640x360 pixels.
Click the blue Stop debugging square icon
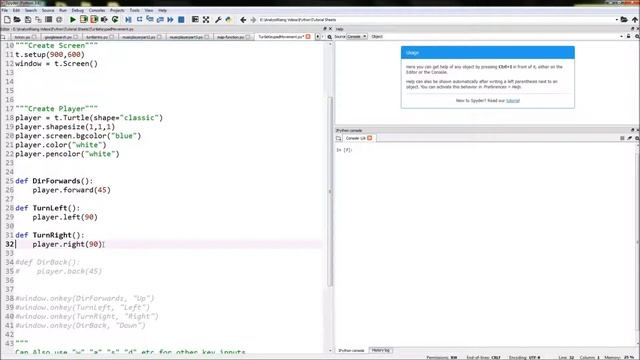(181, 20)
